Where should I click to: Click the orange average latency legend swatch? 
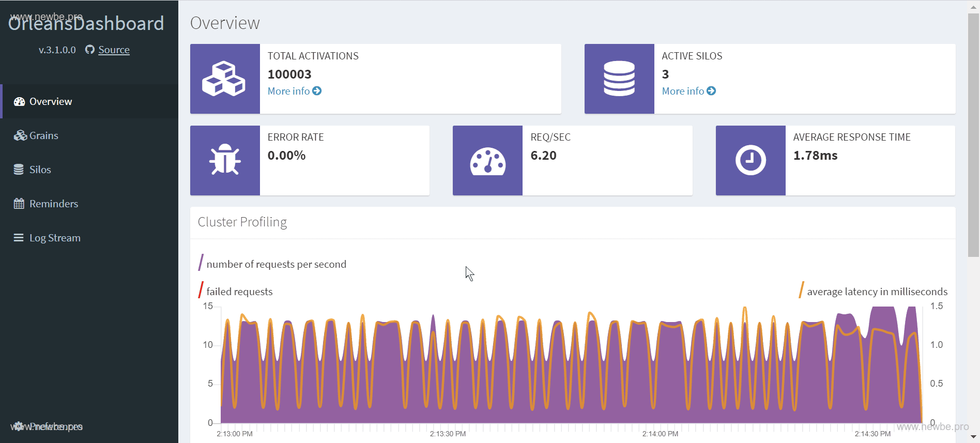801,290
